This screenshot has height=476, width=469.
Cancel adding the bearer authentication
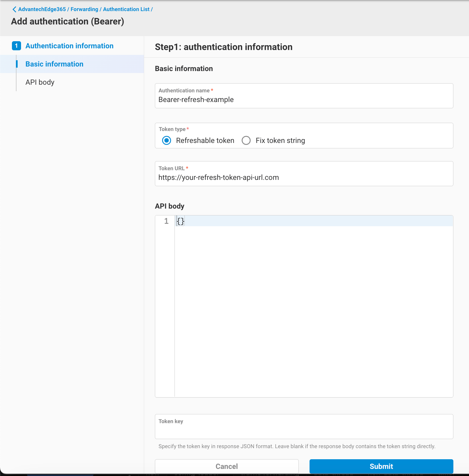pos(226,466)
